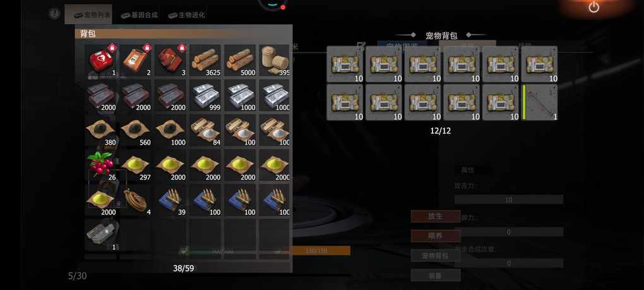
Task: Switch to the 基因合成 tab
Action: pos(140,15)
